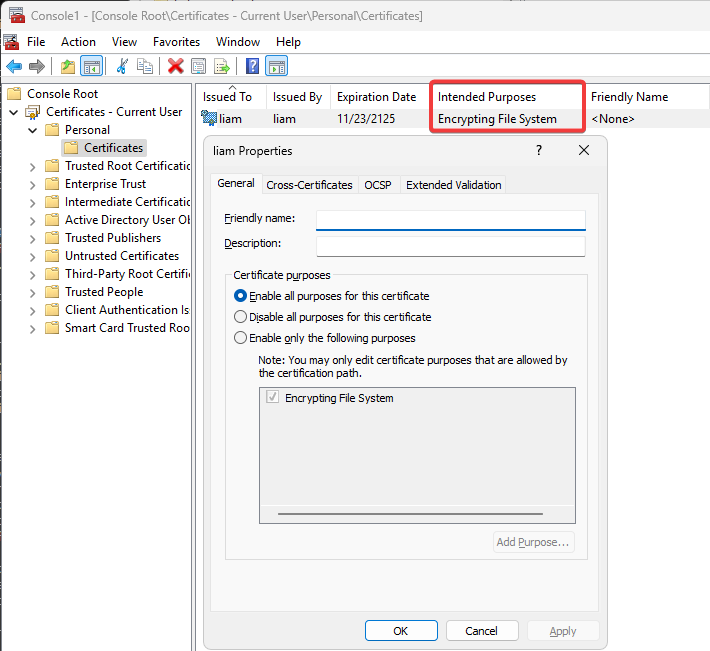Collapse the Personal folder node

(33, 130)
